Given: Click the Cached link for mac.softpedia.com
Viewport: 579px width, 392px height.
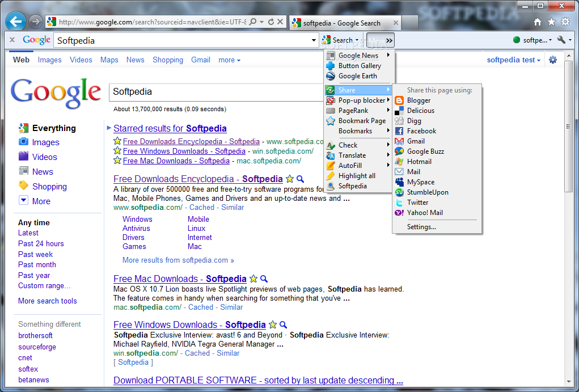Looking at the screenshot, I should (201, 307).
